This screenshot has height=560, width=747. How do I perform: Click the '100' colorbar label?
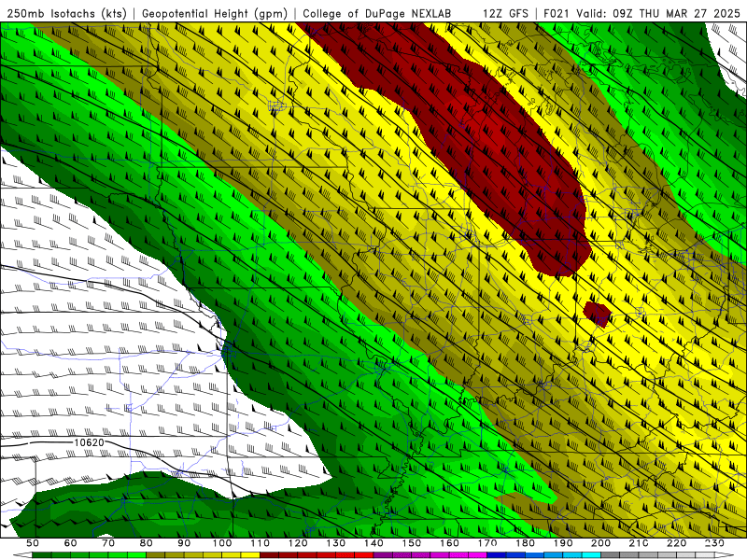pos(222,543)
